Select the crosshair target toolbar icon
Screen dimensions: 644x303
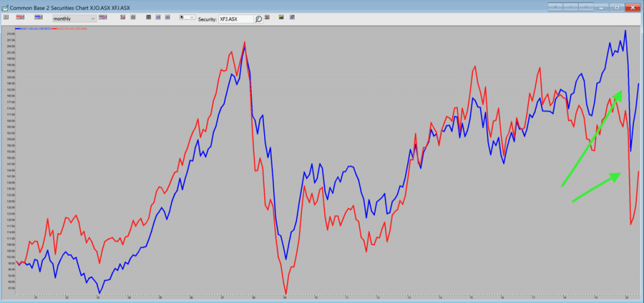(133, 17)
